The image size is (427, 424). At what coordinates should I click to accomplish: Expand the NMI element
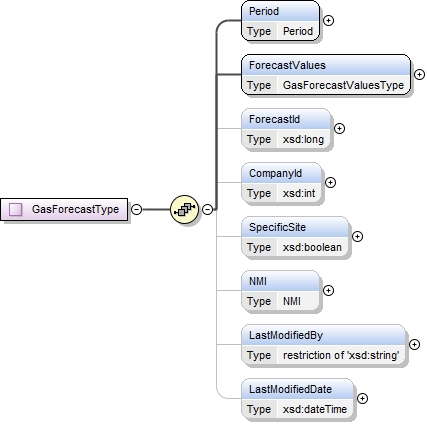[x=328, y=290]
